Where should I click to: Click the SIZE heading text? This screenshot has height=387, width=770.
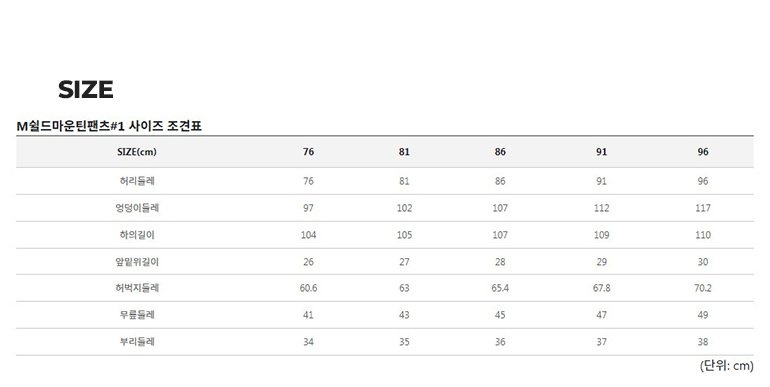click(x=86, y=89)
